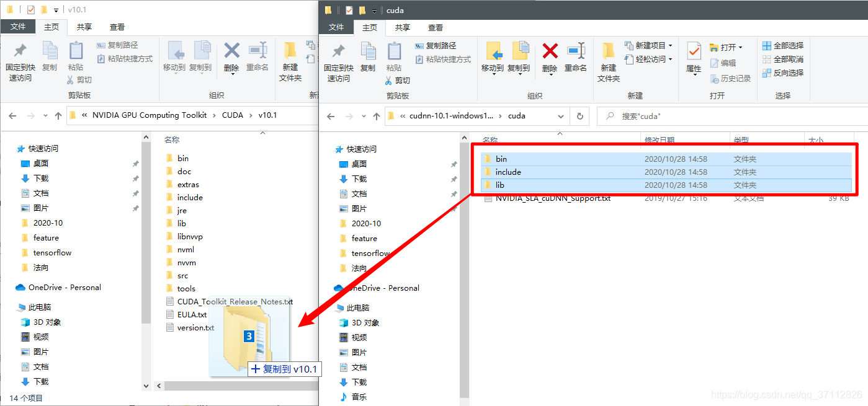
Task: Open recent locations dropdown in cuda window
Action: click(364, 117)
